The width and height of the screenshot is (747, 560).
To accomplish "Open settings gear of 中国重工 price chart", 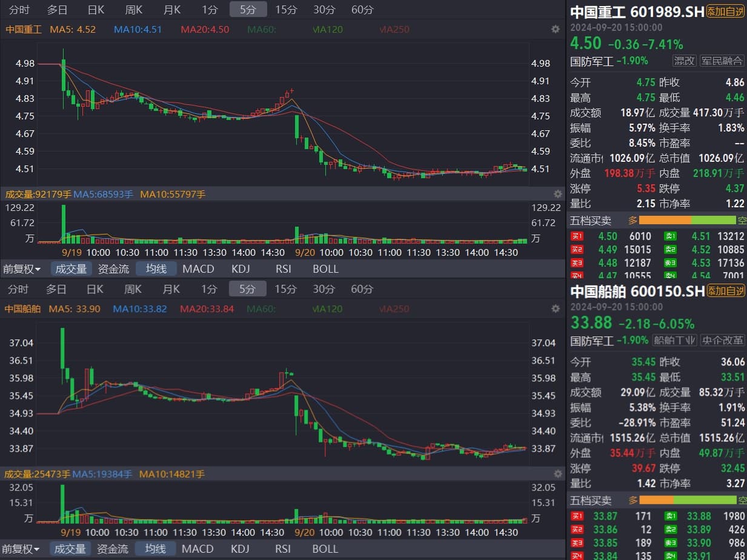I will (555, 29).
